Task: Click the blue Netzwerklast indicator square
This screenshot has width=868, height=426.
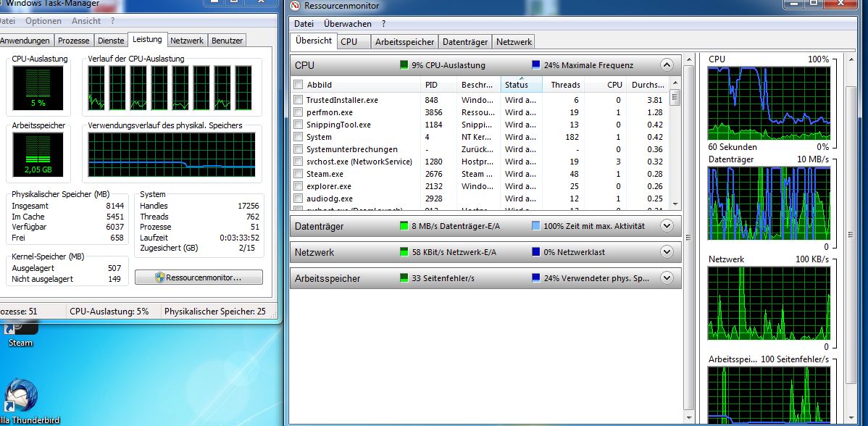Action: coord(536,252)
